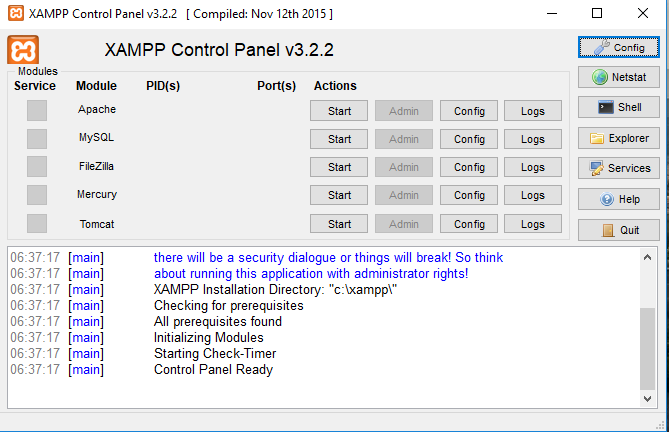
Task: Click the "Checking for prerequisites" log entry
Action: tap(229, 306)
